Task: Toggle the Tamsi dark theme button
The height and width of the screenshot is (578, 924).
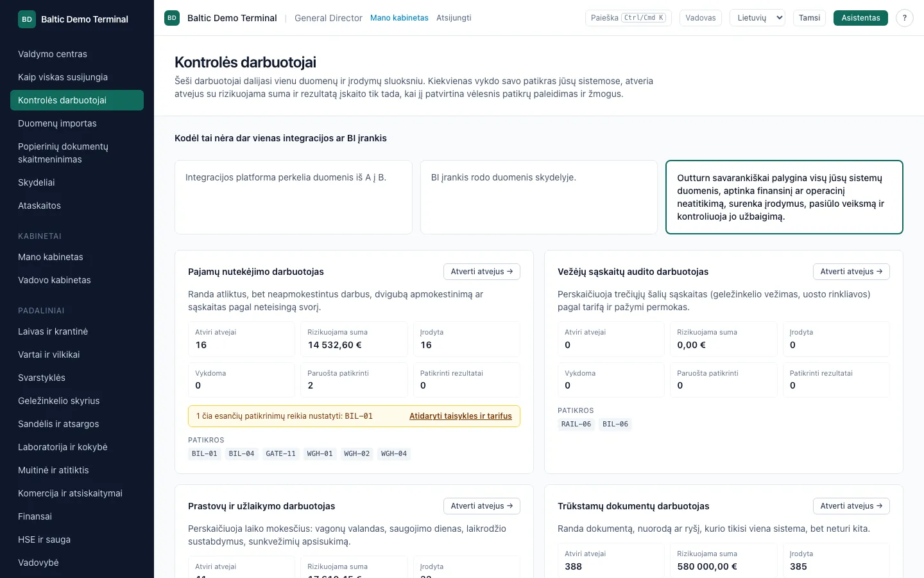Action: [x=809, y=18]
